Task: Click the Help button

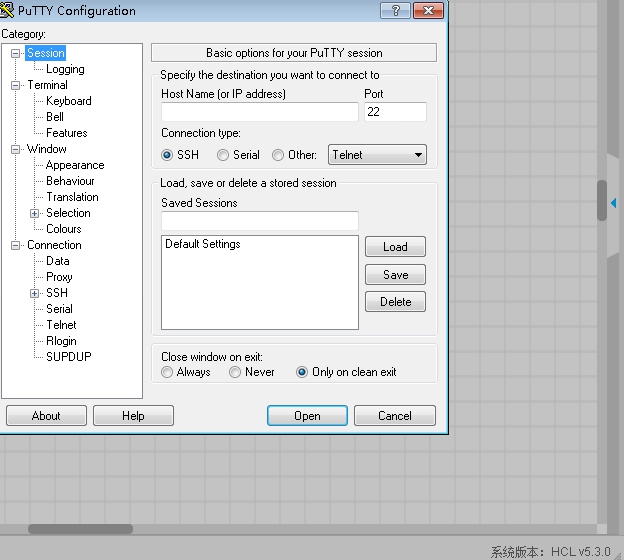Action: tap(133, 416)
